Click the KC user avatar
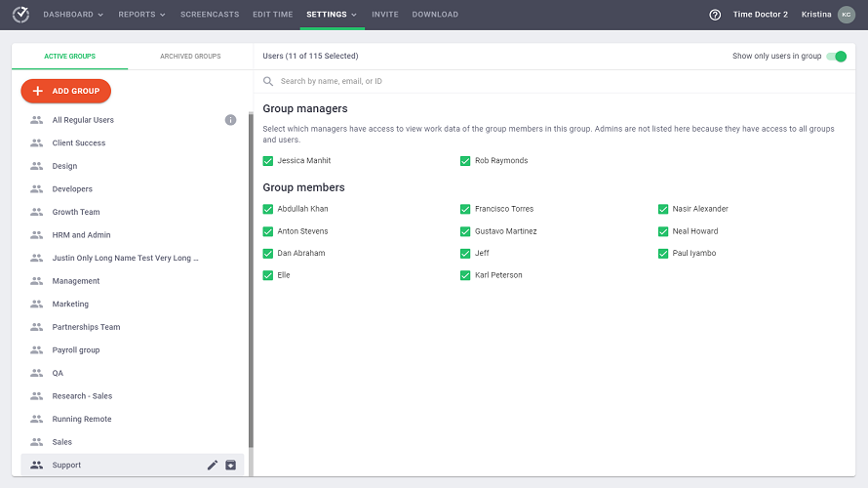Viewport: 868px width, 488px height. [846, 15]
